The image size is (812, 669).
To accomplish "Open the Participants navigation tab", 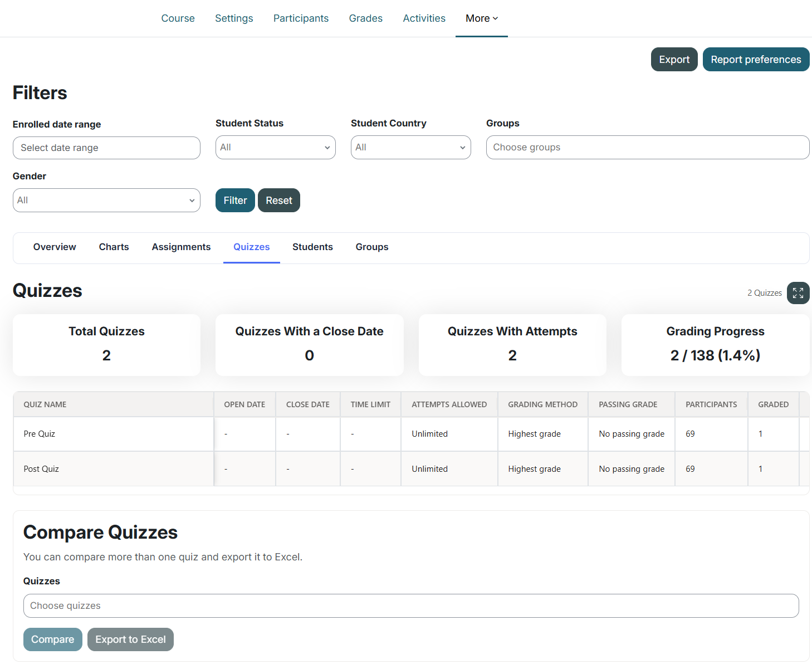I will click(301, 18).
